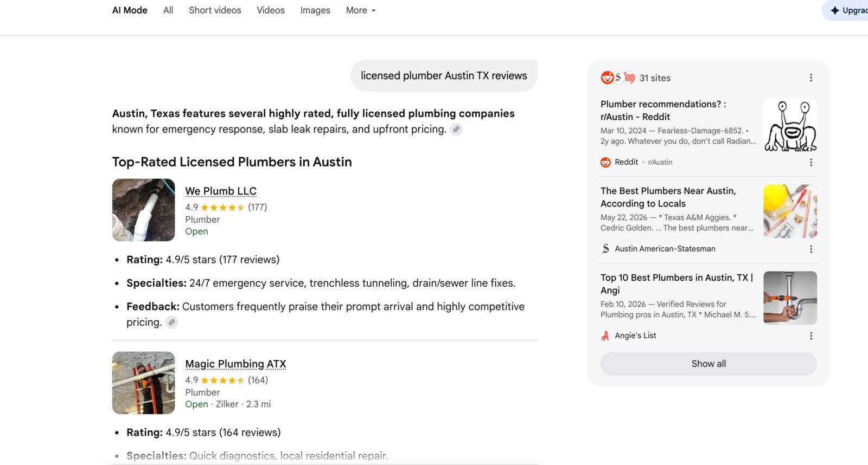
Task: Open options menu for 31 sites
Action: click(811, 78)
